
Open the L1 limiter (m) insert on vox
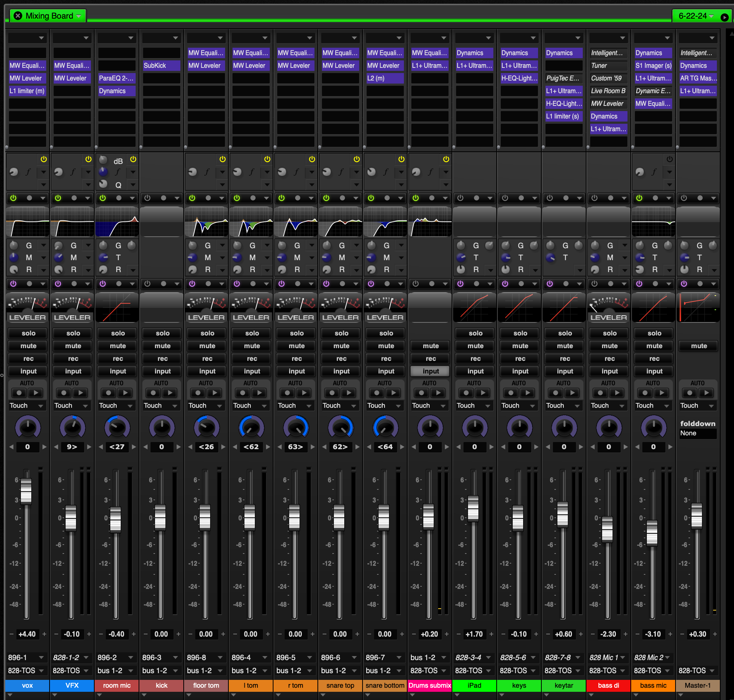tap(28, 91)
